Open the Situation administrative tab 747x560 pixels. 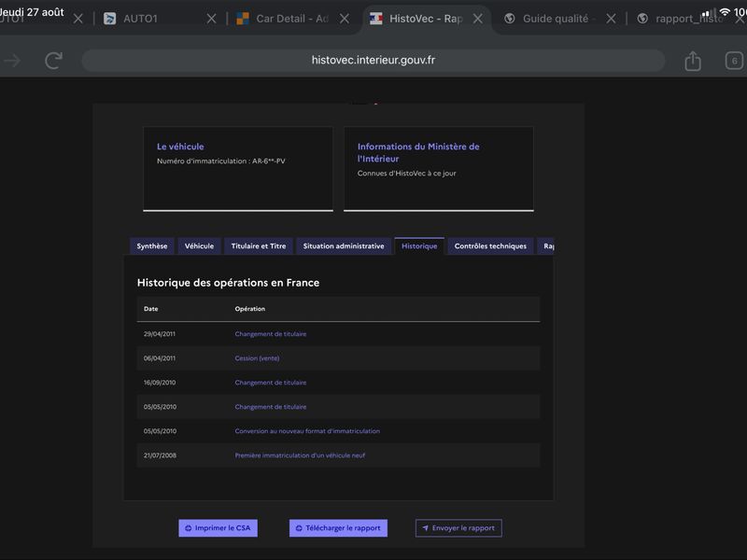[x=344, y=246]
